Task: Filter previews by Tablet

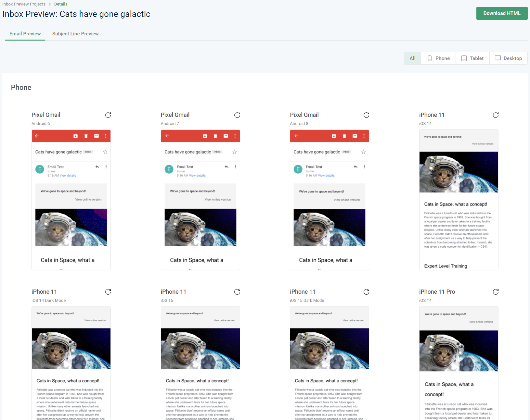Action: 472,58
